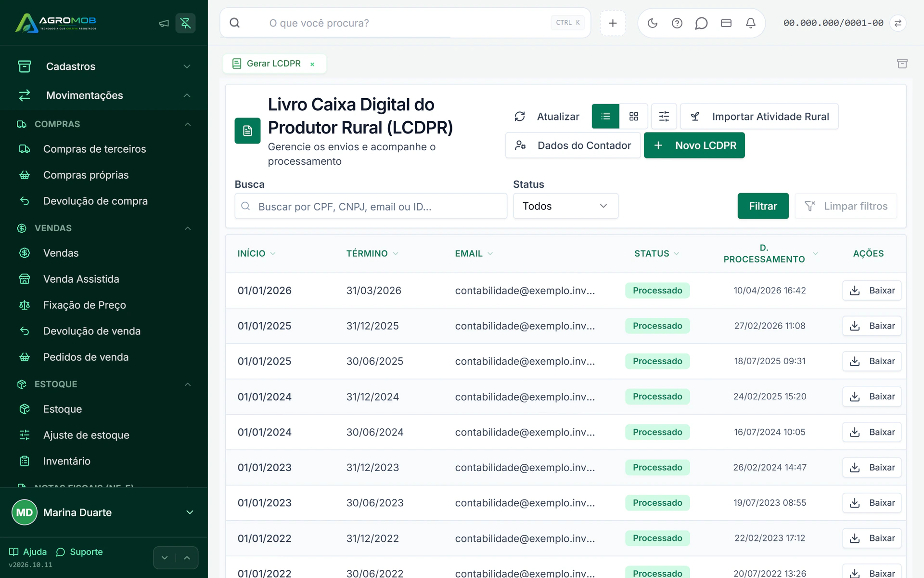Open the Status Todos dropdown

[565, 206]
